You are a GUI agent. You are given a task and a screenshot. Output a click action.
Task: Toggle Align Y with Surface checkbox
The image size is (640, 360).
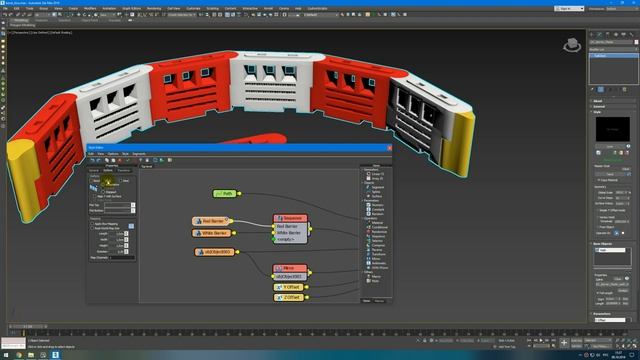(95, 196)
